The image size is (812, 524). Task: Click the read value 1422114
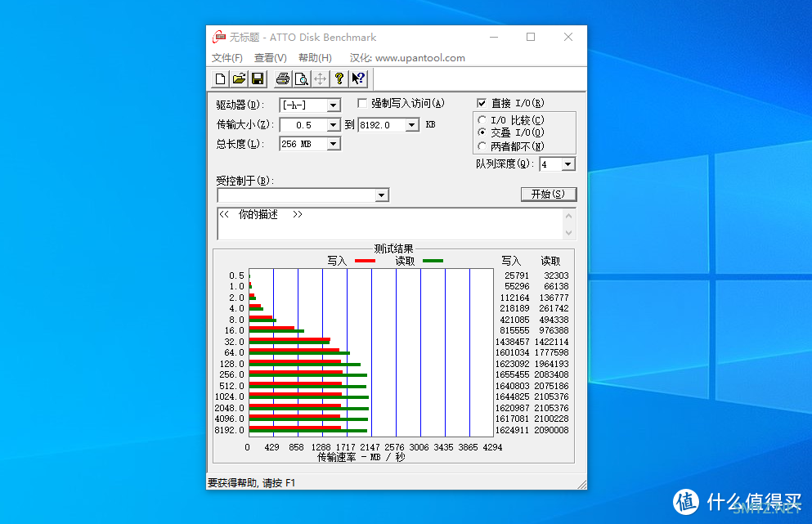click(551, 342)
